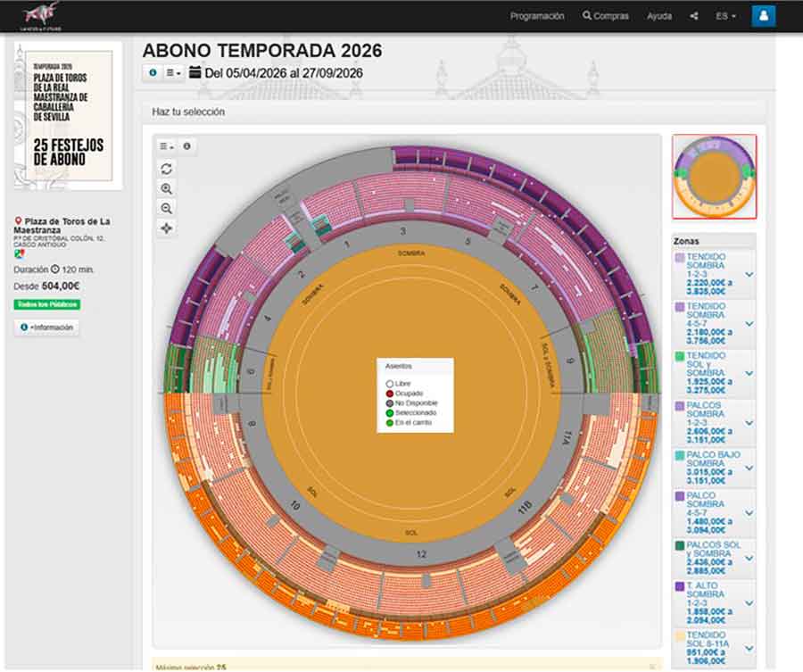Click the bullring minimap thumbnail

(714, 177)
